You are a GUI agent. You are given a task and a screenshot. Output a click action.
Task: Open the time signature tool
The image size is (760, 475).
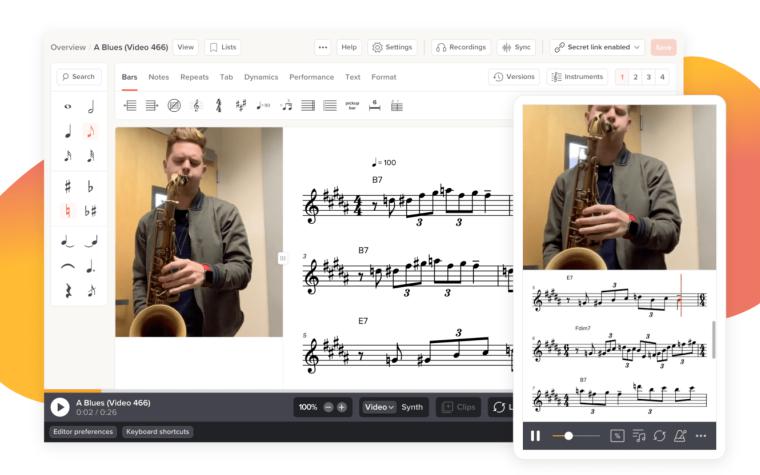[x=219, y=105]
